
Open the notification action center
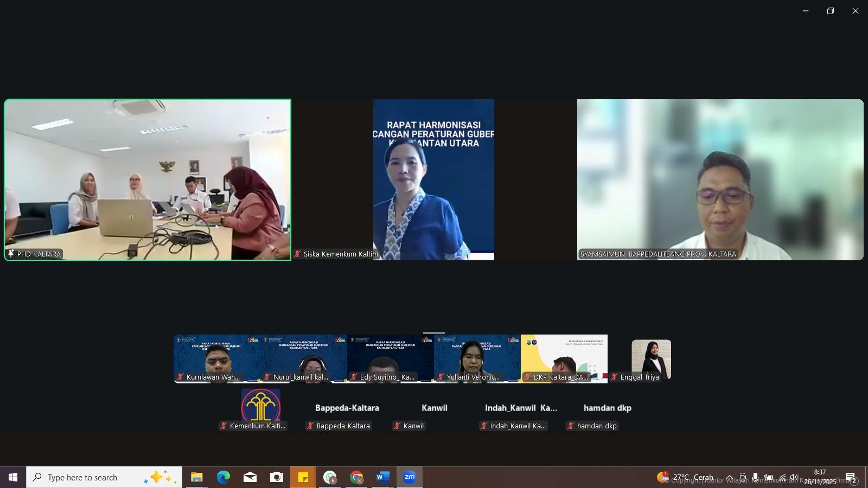(x=850, y=477)
